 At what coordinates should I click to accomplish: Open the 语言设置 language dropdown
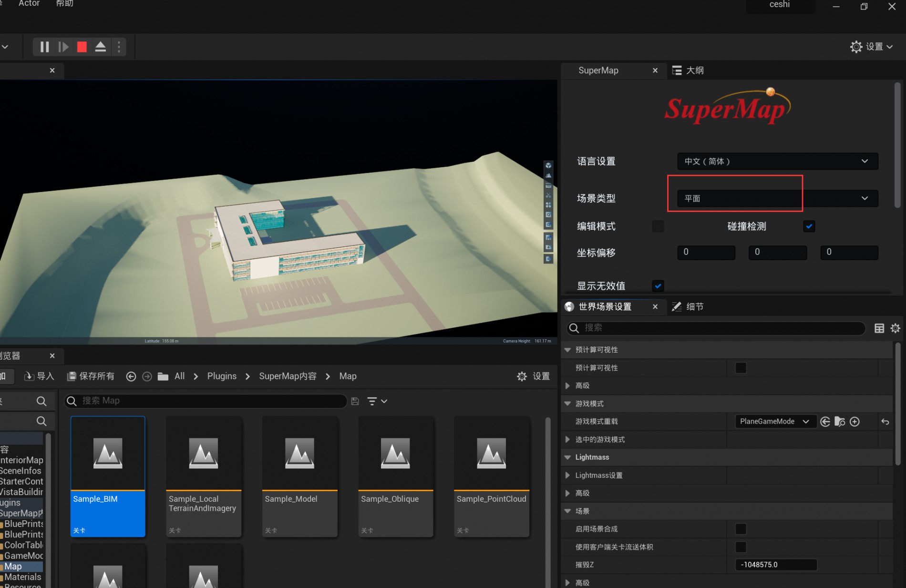click(777, 161)
